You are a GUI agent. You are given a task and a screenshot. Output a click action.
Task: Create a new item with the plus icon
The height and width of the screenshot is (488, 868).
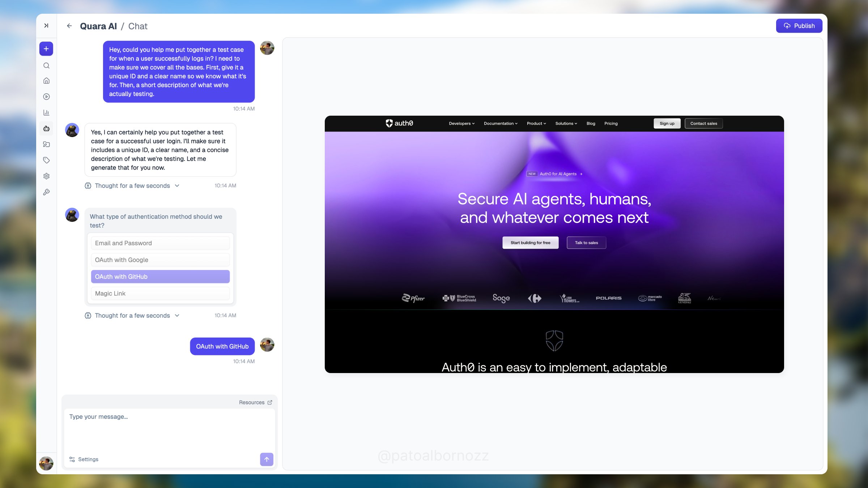(46, 48)
